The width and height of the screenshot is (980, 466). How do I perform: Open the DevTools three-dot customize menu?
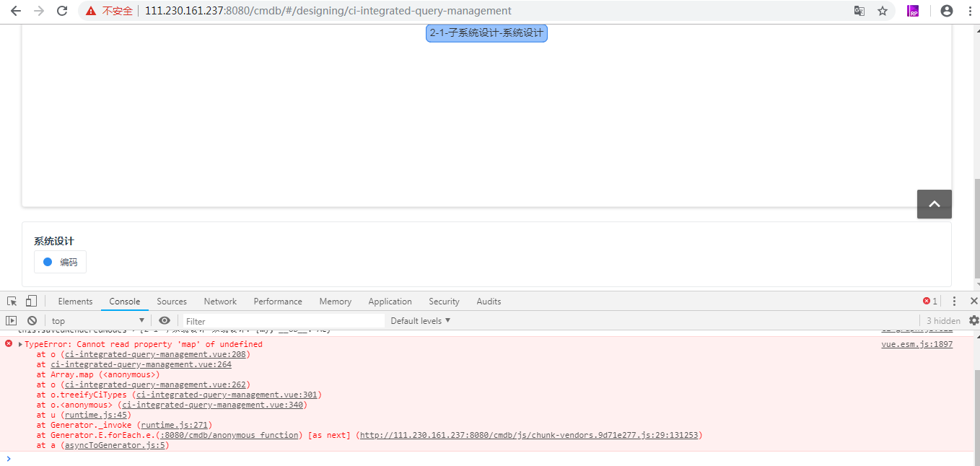[954, 301]
